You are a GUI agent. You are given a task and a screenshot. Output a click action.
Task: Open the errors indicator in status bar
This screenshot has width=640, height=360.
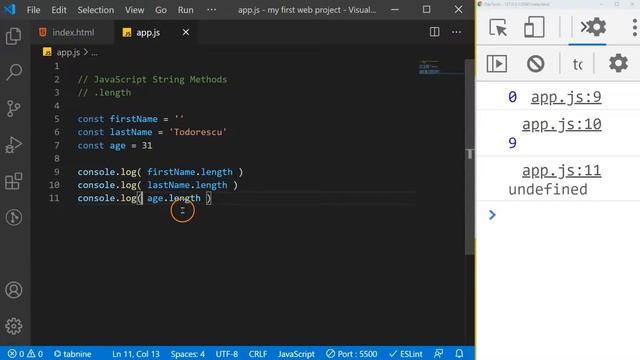tap(16, 353)
